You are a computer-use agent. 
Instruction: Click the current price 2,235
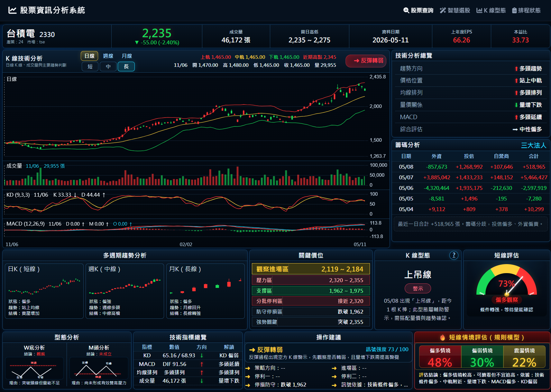(157, 33)
